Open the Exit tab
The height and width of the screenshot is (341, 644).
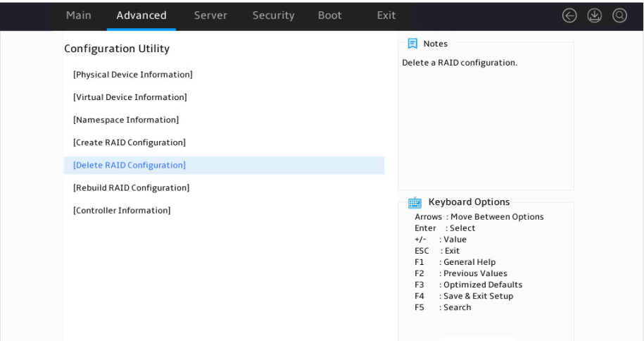tap(386, 15)
